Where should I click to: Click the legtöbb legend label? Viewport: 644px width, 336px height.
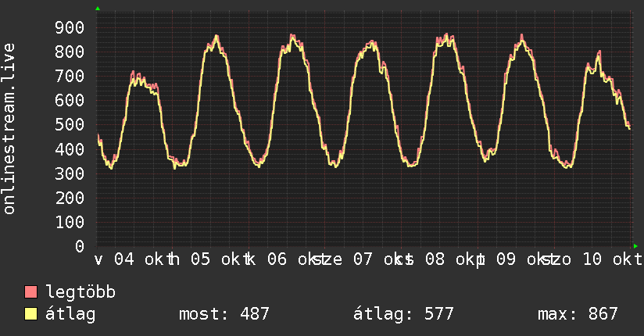click(80, 292)
